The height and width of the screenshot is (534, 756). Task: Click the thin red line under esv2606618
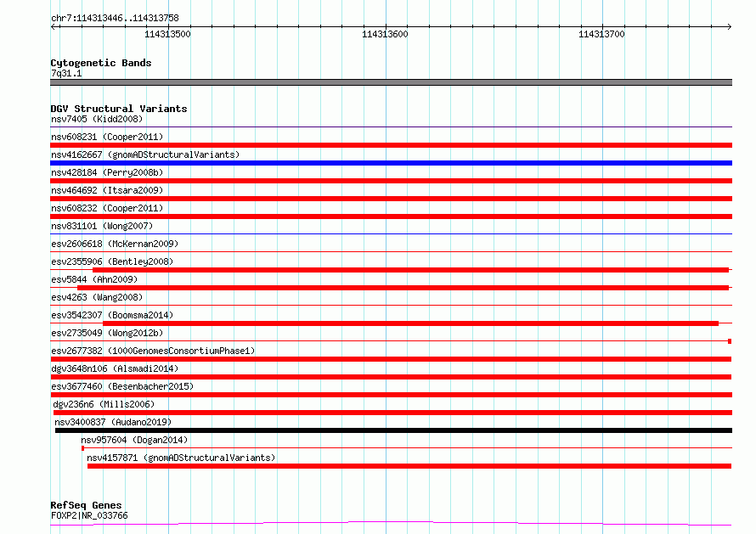pyautogui.click(x=391, y=251)
